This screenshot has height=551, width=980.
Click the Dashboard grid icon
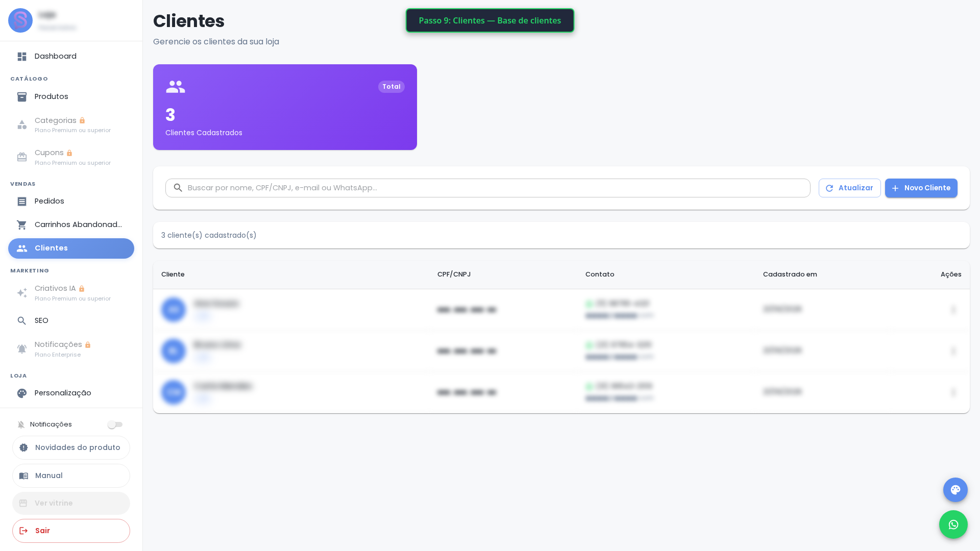point(22,57)
